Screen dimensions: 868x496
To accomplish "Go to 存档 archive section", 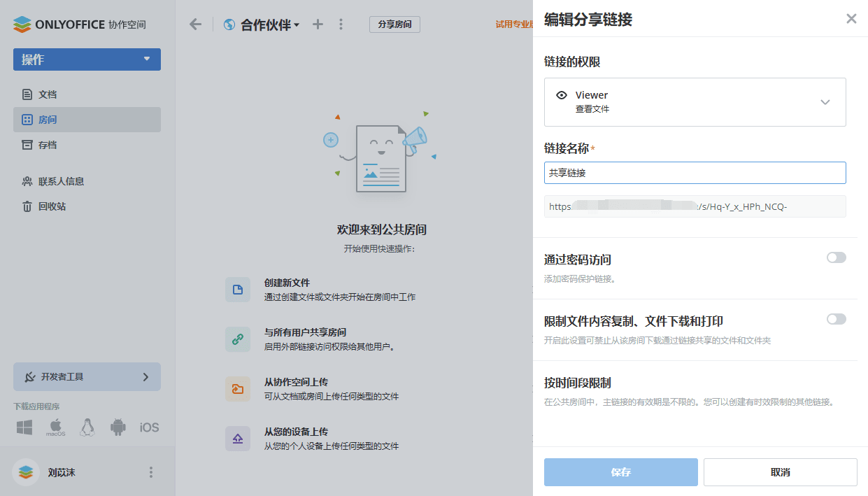I will [x=87, y=145].
